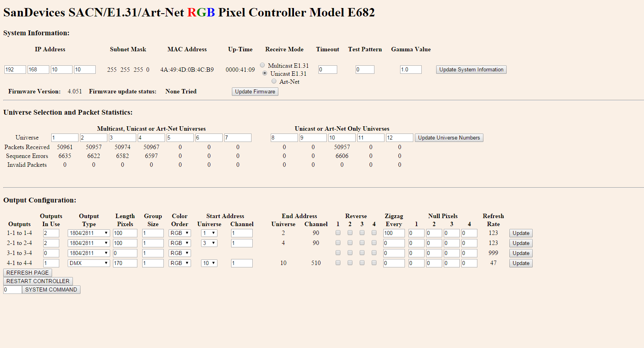This screenshot has width=644, height=348.
Task: Click Update button for outputs 4-1 to 4-4
Action: point(521,263)
